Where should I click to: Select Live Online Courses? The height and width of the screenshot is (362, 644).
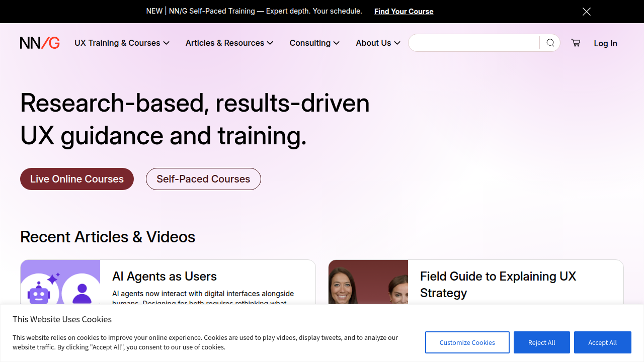pyautogui.click(x=76, y=179)
